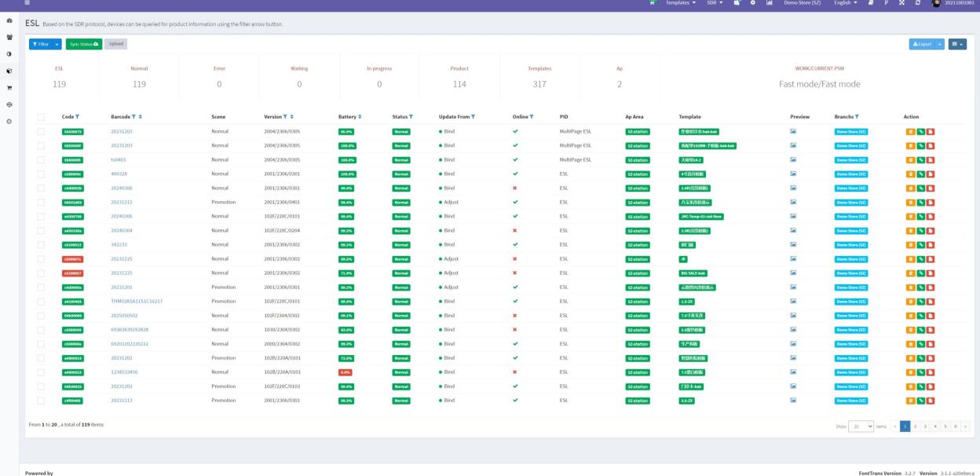Image resolution: width=980 pixels, height=476 pixels.
Task: Expand the Filter button dropdown arrow
Action: pyautogui.click(x=57, y=44)
